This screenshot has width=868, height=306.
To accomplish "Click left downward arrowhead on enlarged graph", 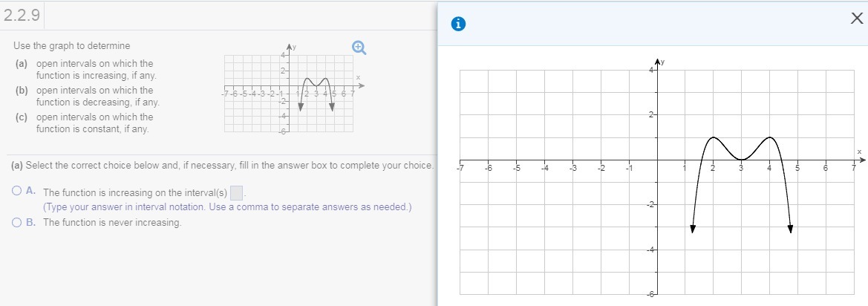I will [693, 228].
